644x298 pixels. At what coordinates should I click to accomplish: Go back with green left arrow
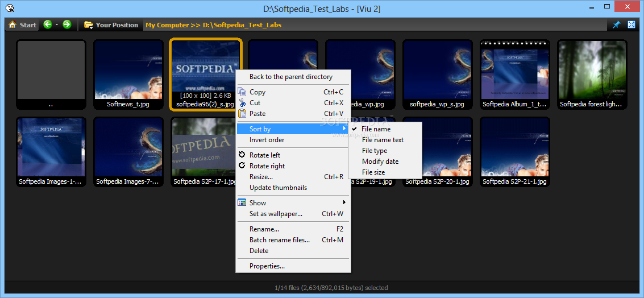pos(48,24)
